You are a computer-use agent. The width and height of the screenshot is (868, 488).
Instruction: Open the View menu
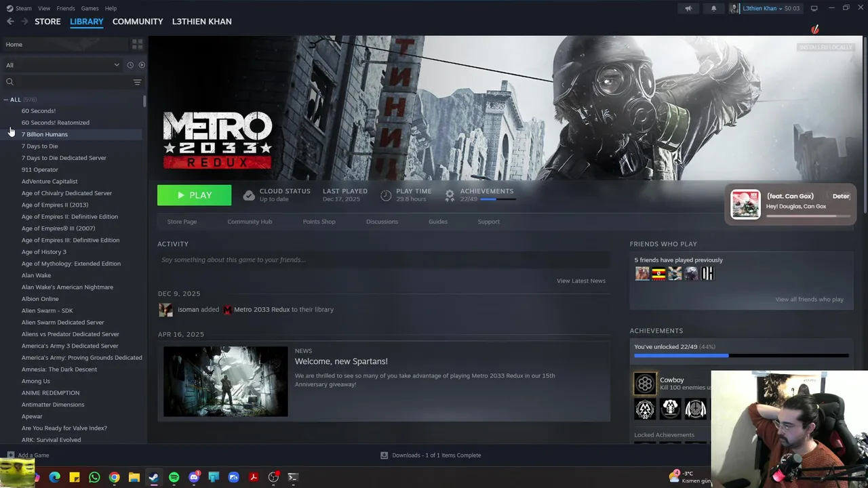(x=44, y=8)
